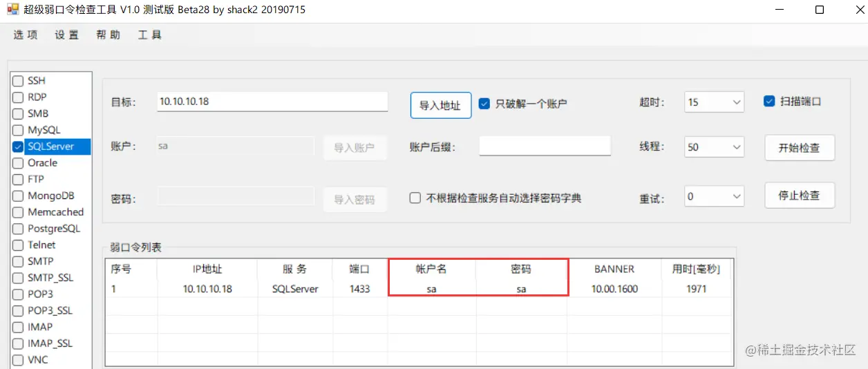The width and height of the screenshot is (868, 369).
Task: Sort by the 端口 column header
Action: coord(360,269)
